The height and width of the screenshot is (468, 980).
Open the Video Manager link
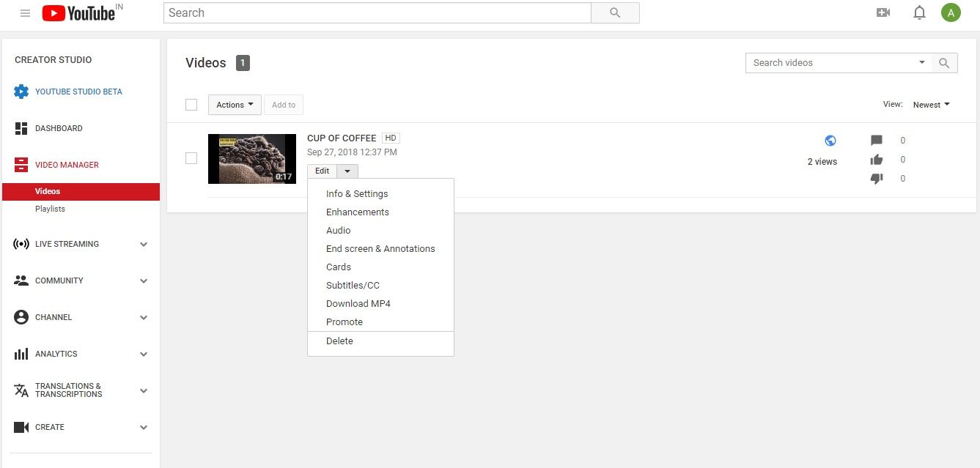point(67,165)
